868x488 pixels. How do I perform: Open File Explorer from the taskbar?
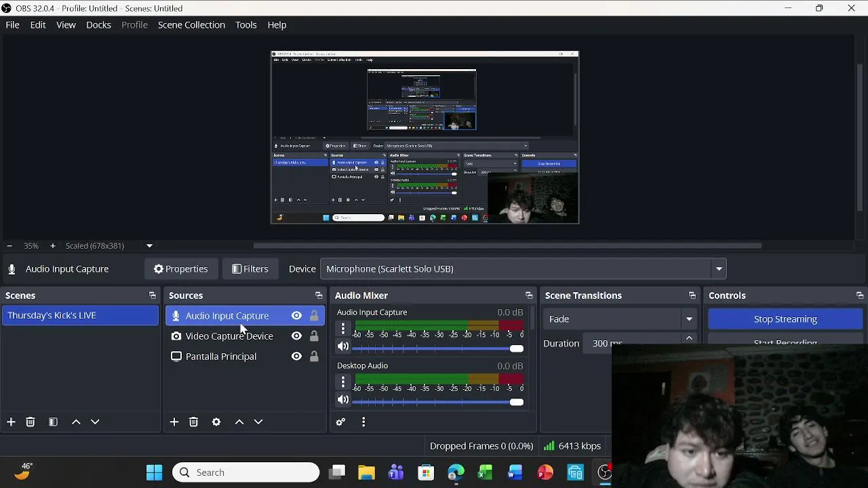coord(366,472)
